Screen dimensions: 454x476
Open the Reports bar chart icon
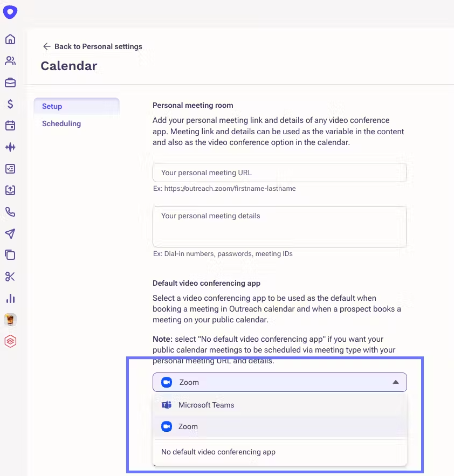pyautogui.click(x=10, y=298)
